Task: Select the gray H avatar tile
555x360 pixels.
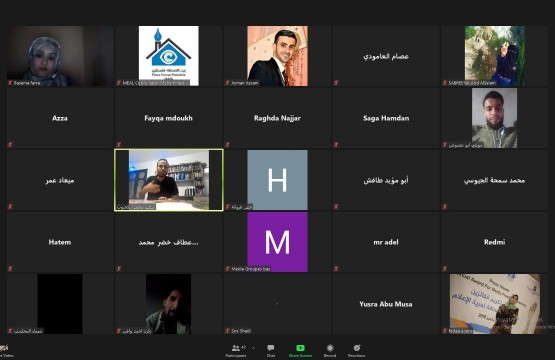Action: point(277,180)
